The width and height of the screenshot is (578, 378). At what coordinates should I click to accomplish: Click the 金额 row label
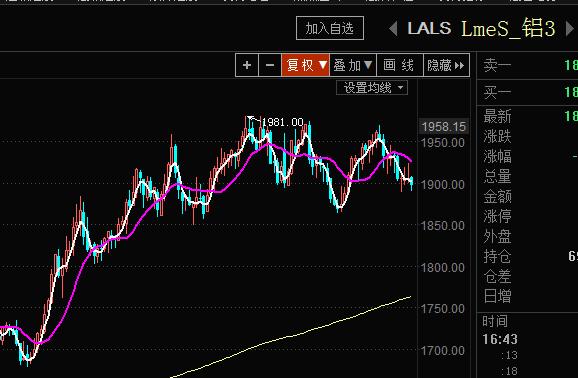coord(497,196)
